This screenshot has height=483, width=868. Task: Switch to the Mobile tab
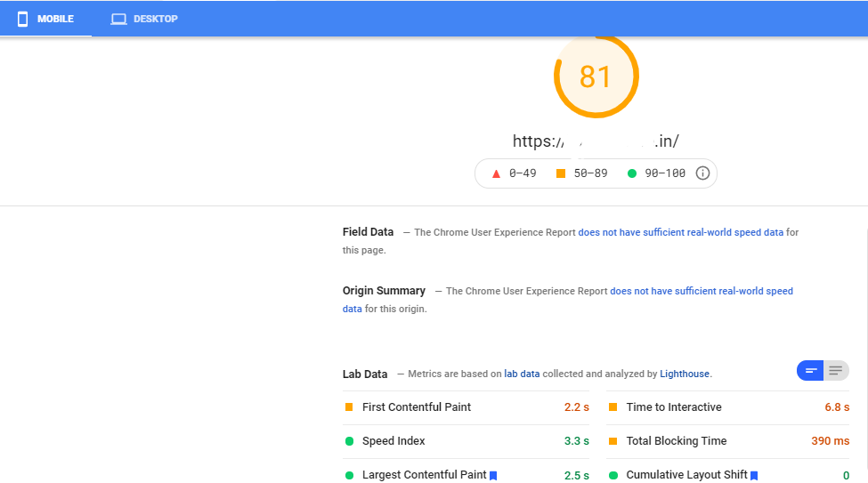[x=45, y=19]
